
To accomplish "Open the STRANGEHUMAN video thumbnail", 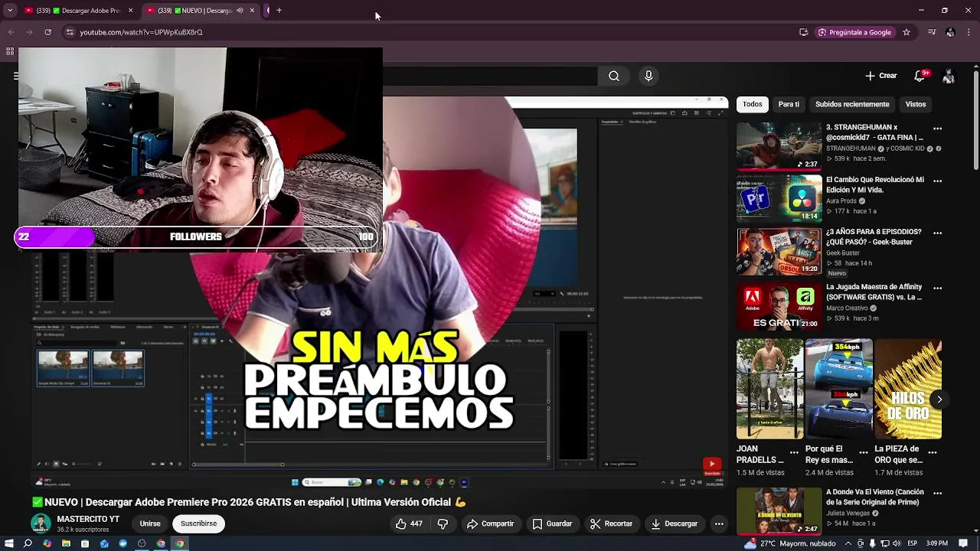I will [x=779, y=145].
